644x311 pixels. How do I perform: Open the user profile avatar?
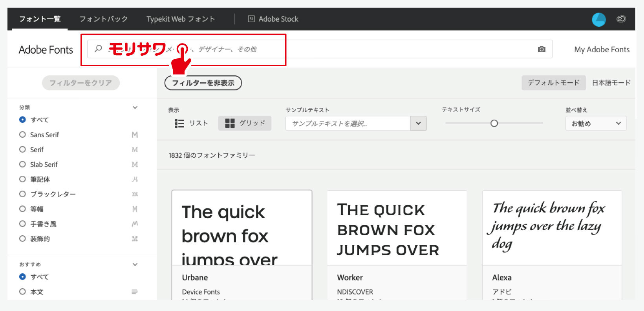click(599, 19)
